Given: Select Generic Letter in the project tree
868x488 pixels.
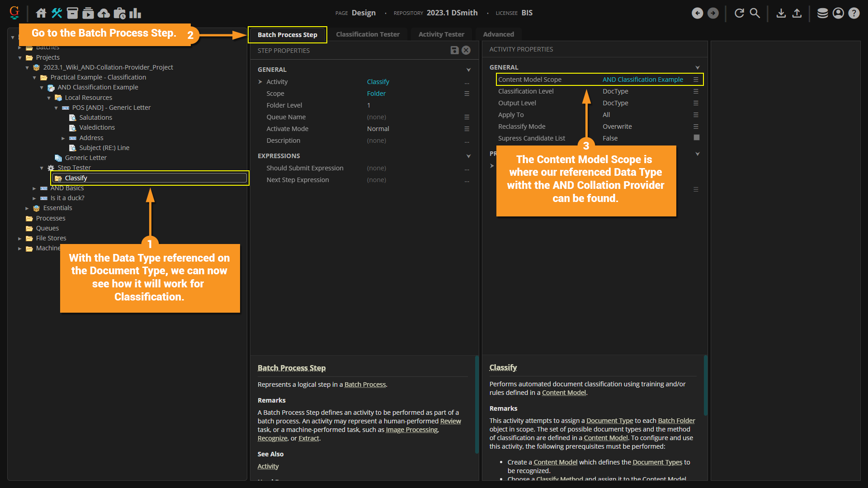Looking at the screenshot, I should pos(85,158).
